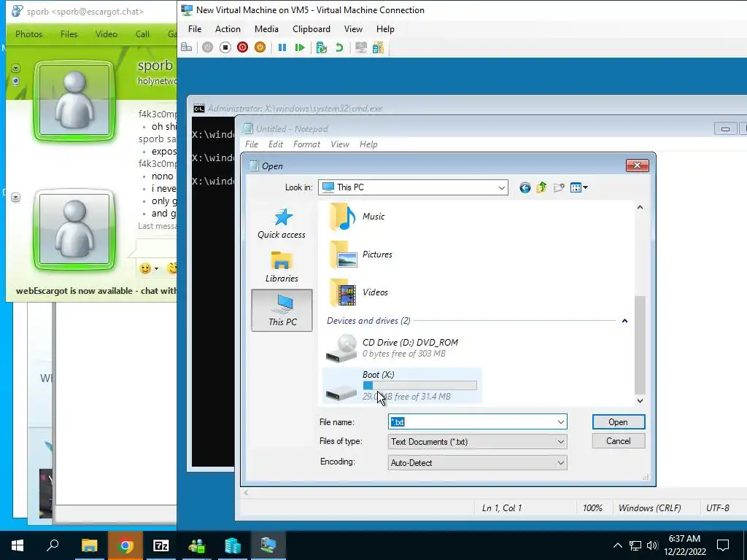Shut down the VM with red power icon
This screenshot has height=560, width=747.
pos(242,47)
